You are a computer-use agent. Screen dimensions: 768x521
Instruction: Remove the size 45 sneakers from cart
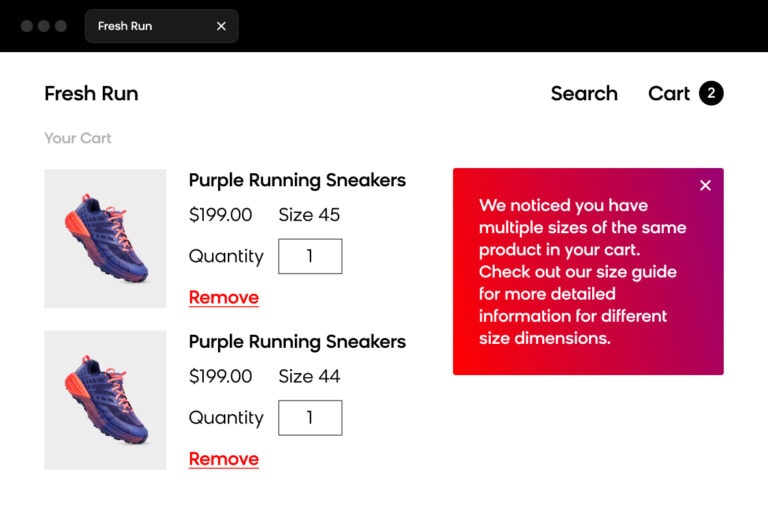[223, 297]
